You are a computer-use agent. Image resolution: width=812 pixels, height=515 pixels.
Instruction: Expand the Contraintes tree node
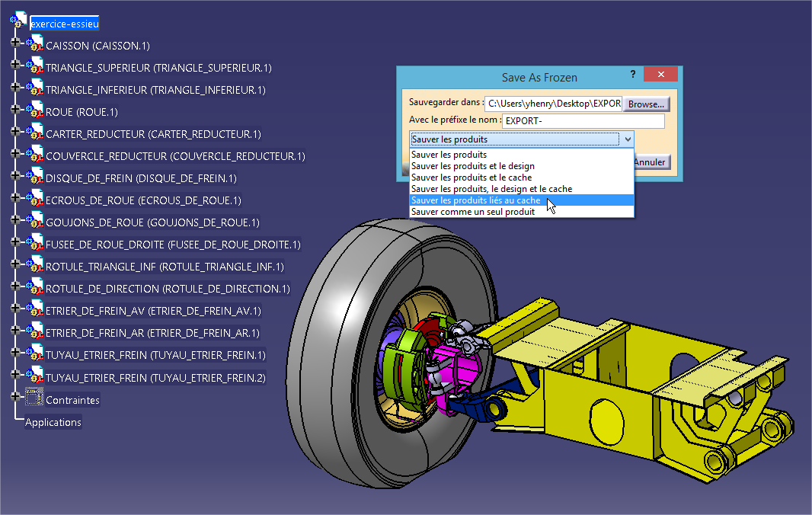point(15,396)
